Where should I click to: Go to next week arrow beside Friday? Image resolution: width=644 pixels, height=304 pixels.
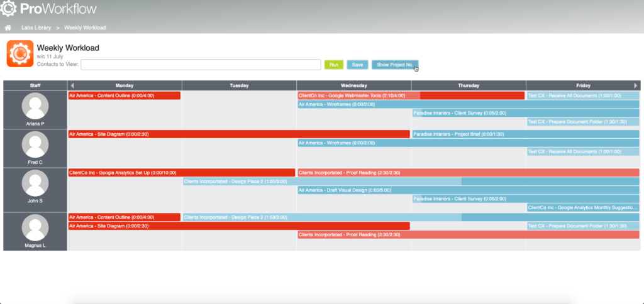click(636, 86)
